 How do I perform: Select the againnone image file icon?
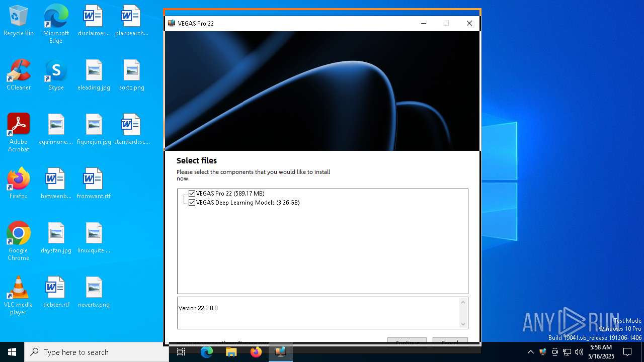tap(56, 130)
